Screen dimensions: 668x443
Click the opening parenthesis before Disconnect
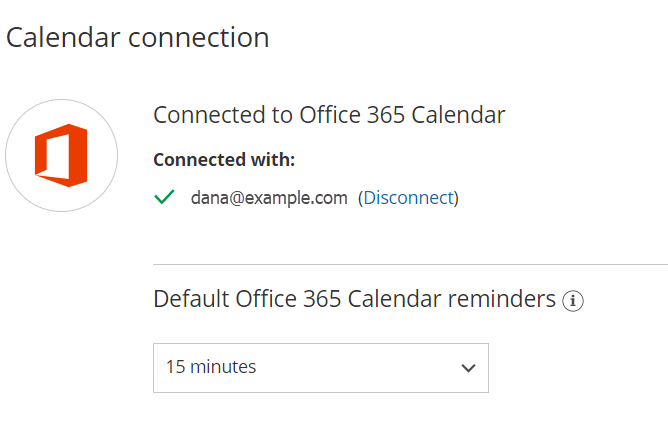(360, 198)
